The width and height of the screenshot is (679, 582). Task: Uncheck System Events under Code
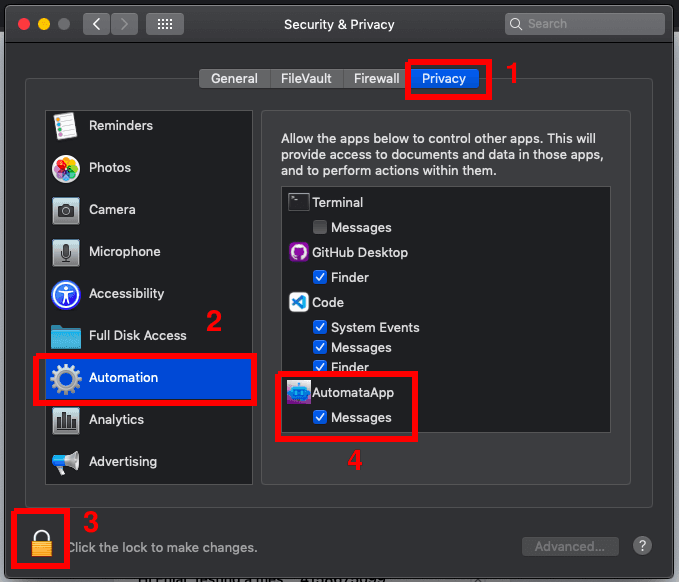pyautogui.click(x=320, y=327)
